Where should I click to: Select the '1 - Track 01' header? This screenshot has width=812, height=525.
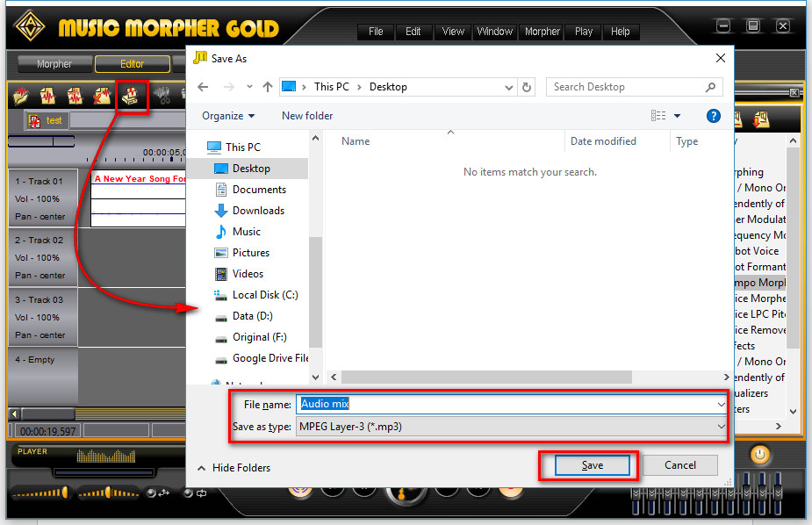[x=39, y=181]
